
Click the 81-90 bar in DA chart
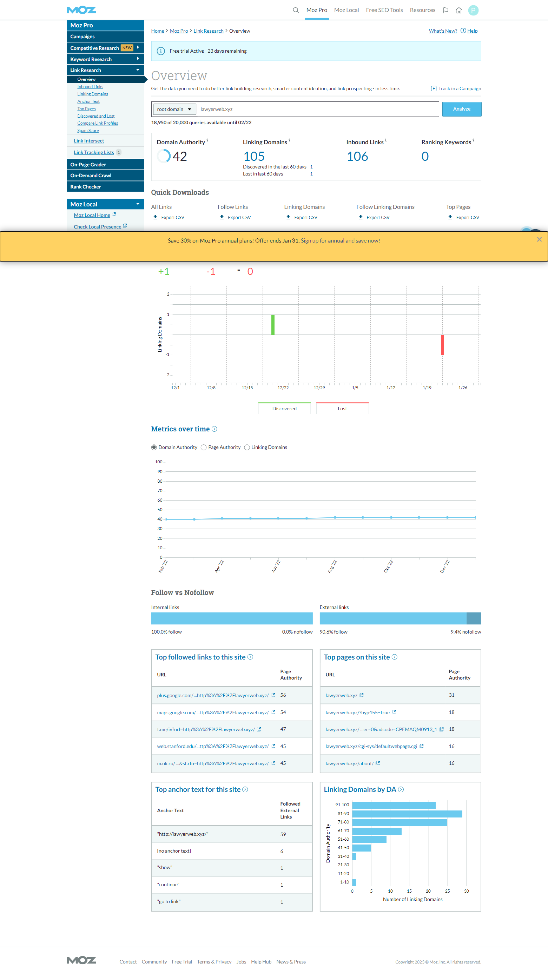407,813
